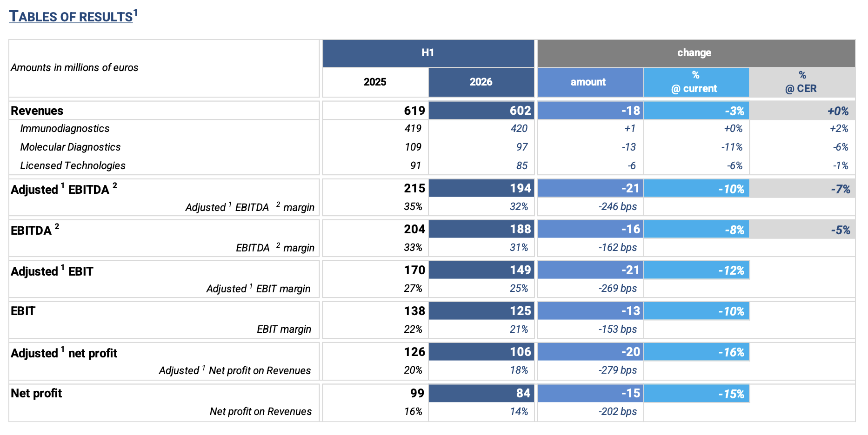This screenshot has height=435, width=868.
Task: Select the -18 change amount for Revenues
Action: 631,111
